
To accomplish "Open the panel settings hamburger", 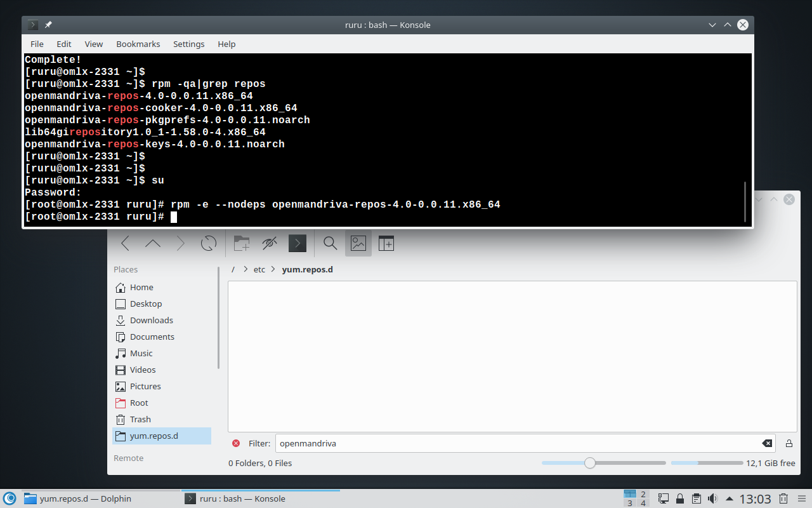I will [x=802, y=498].
